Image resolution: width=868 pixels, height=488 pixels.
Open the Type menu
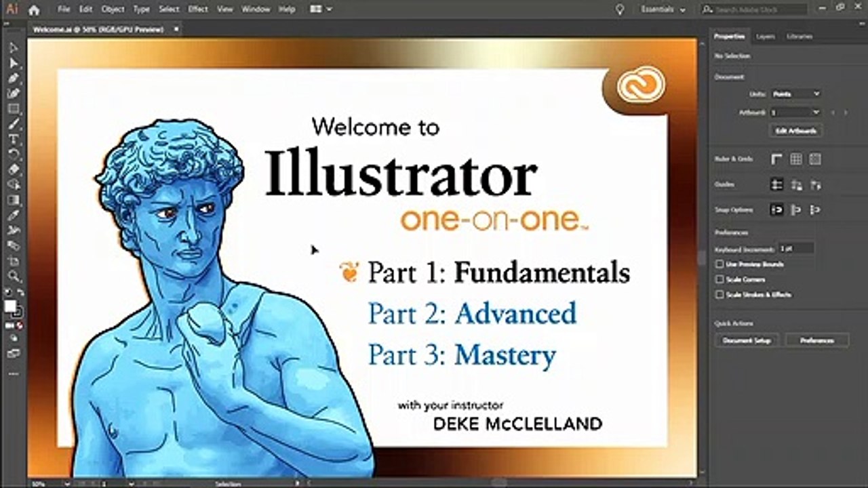[141, 9]
